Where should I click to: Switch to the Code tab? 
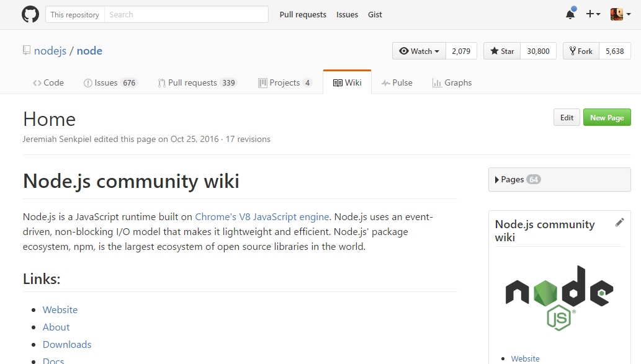48,82
